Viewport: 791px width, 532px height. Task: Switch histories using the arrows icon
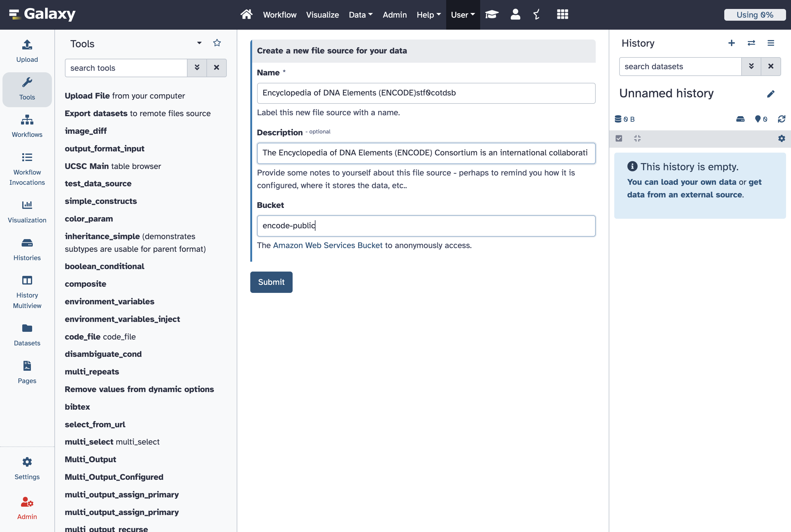coord(751,43)
